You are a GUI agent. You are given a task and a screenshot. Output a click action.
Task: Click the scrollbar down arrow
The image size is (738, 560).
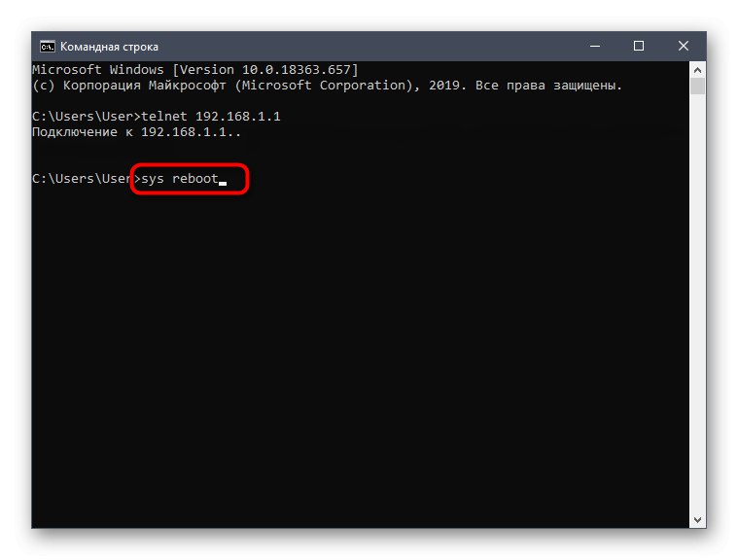(x=697, y=520)
